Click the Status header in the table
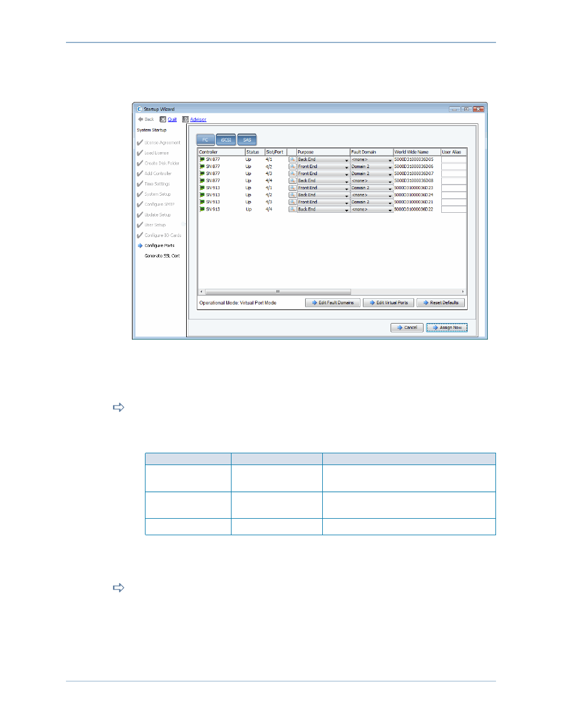The image size is (562, 728). [x=255, y=152]
